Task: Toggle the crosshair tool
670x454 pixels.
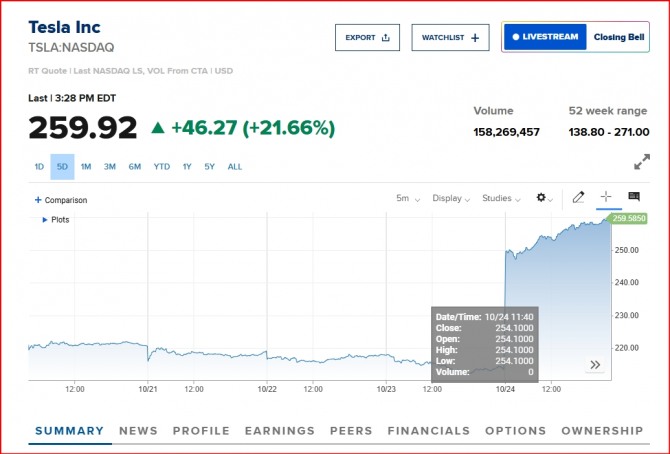Action: (x=606, y=198)
